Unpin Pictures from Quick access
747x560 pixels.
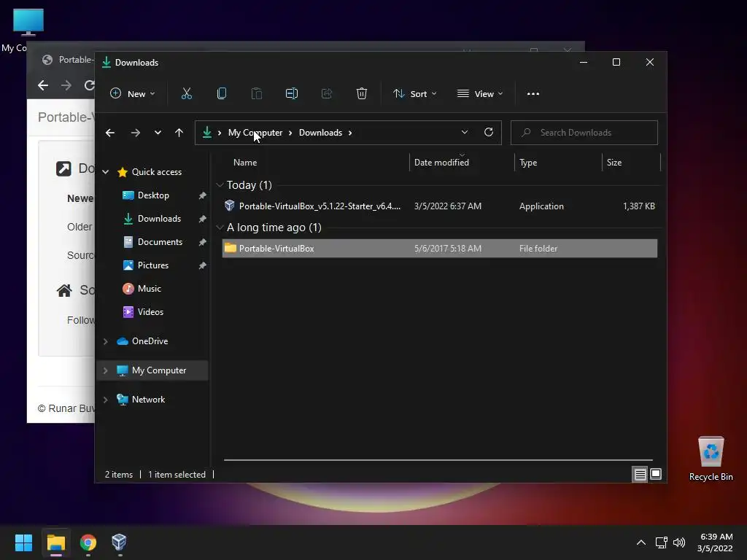(203, 265)
